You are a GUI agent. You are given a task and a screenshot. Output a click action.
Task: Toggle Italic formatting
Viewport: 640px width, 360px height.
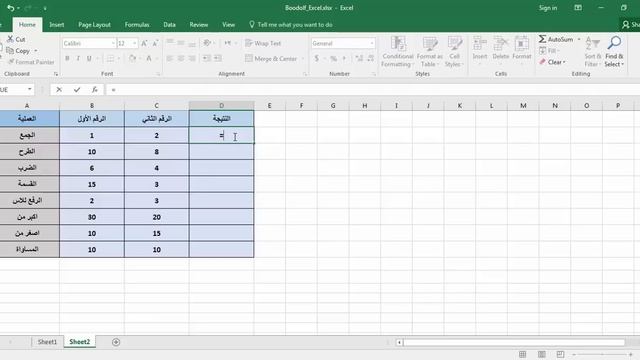tap(78, 59)
